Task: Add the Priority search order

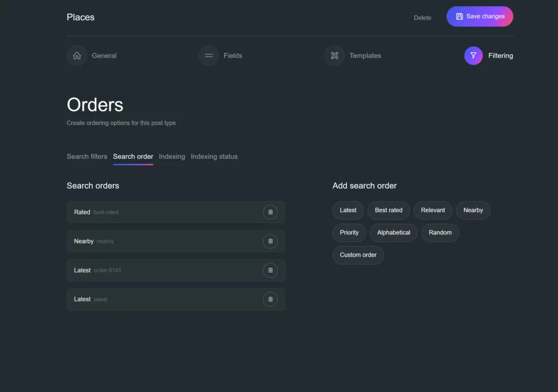Action: [x=349, y=233]
